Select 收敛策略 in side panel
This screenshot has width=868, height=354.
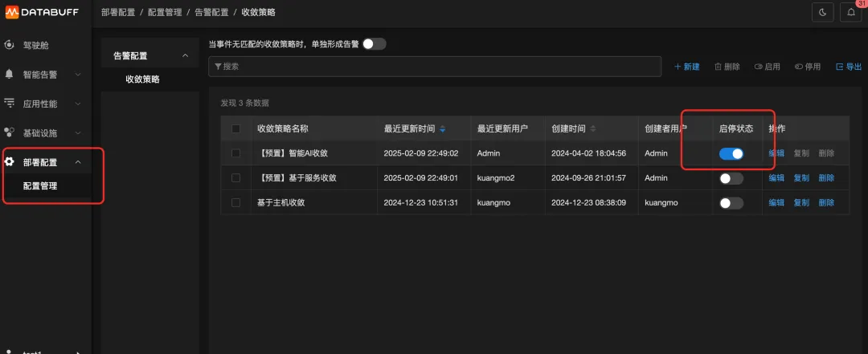coord(143,79)
